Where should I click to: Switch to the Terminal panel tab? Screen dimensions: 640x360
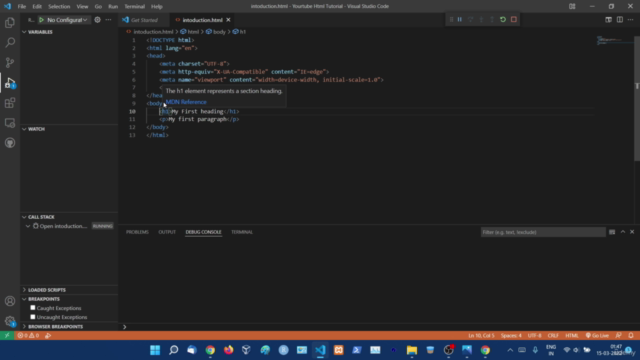[242, 232]
